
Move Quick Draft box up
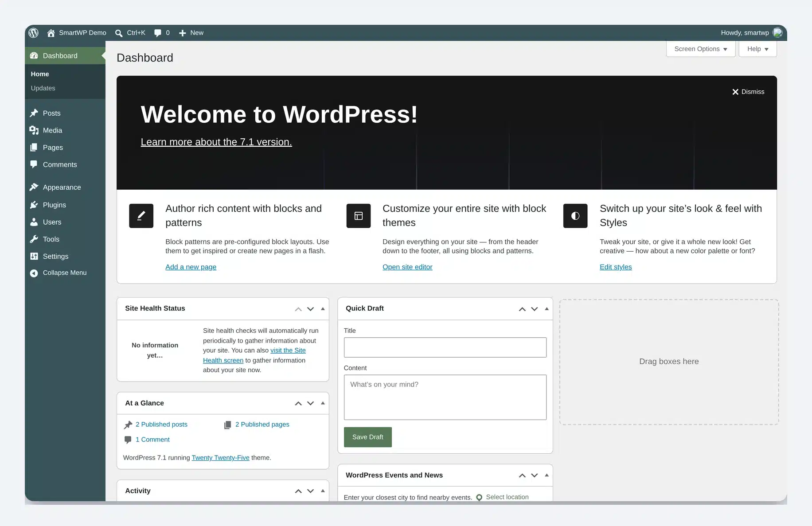tap(522, 309)
